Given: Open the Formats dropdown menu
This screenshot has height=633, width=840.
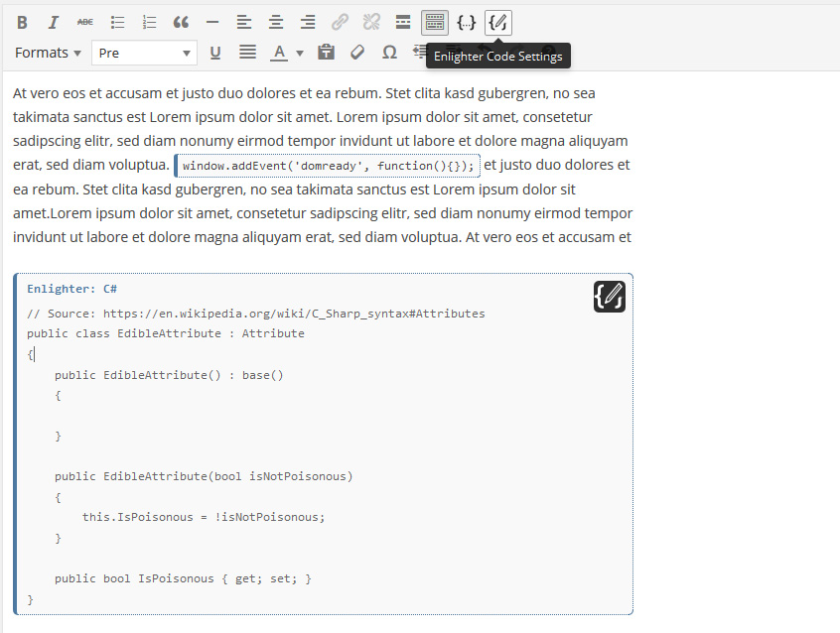Looking at the screenshot, I should click(48, 53).
